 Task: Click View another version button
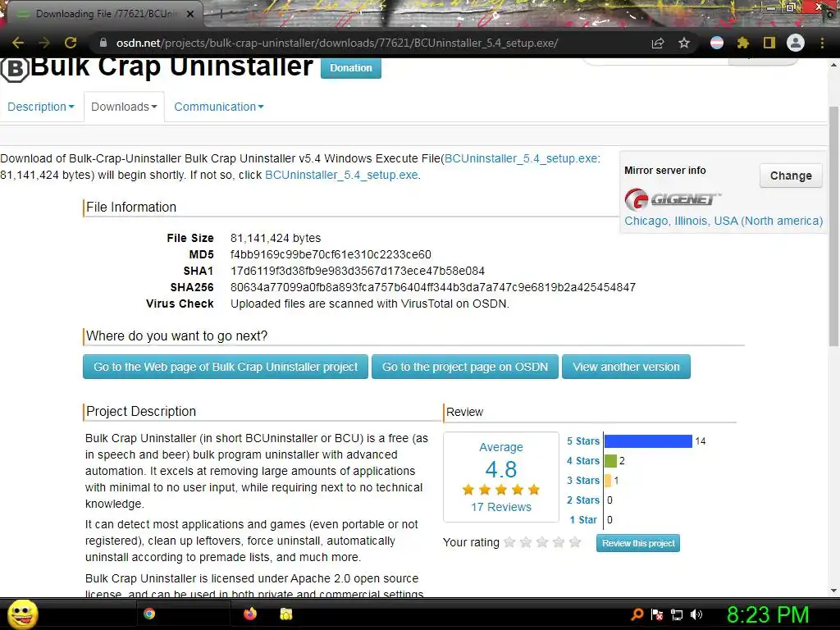(x=626, y=367)
